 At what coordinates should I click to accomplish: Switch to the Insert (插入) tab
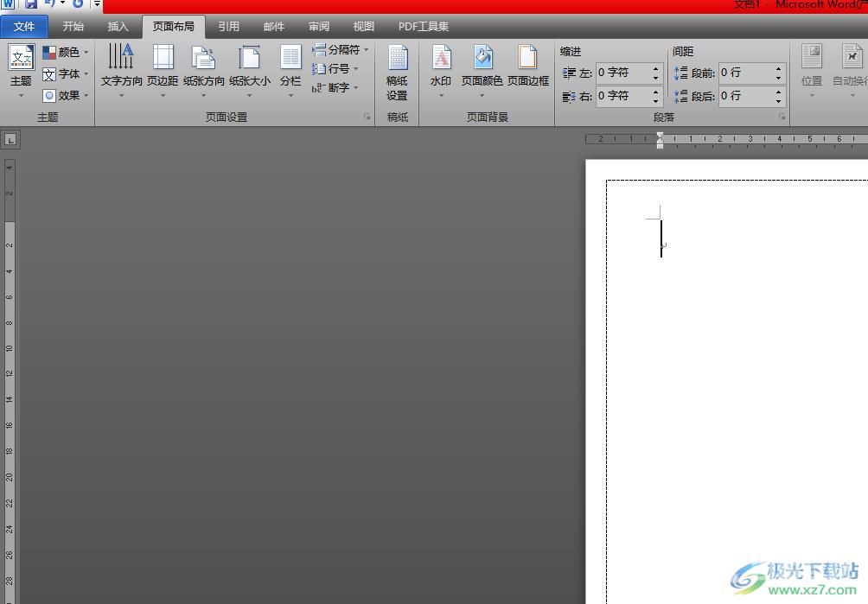tap(118, 27)
